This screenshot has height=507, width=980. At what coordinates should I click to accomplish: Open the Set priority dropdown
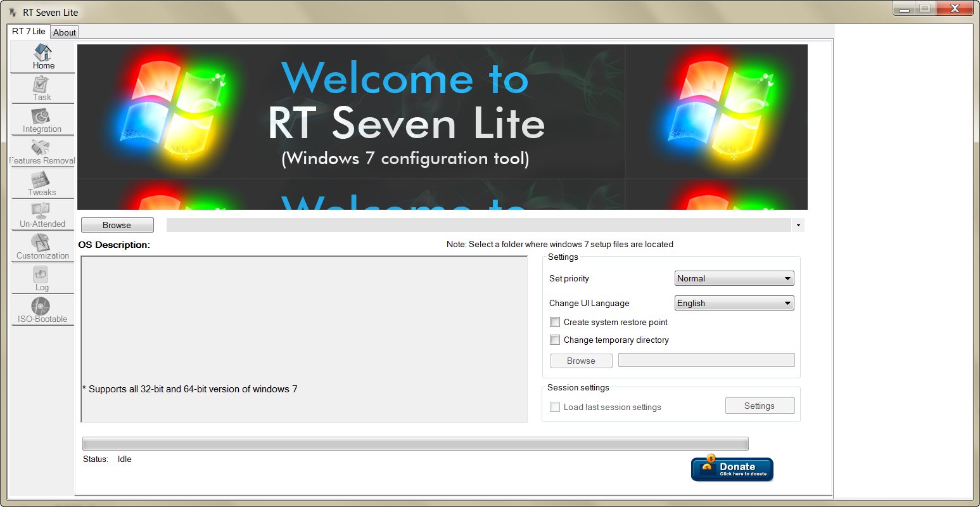pyautogui.click(x=734, y=278)
